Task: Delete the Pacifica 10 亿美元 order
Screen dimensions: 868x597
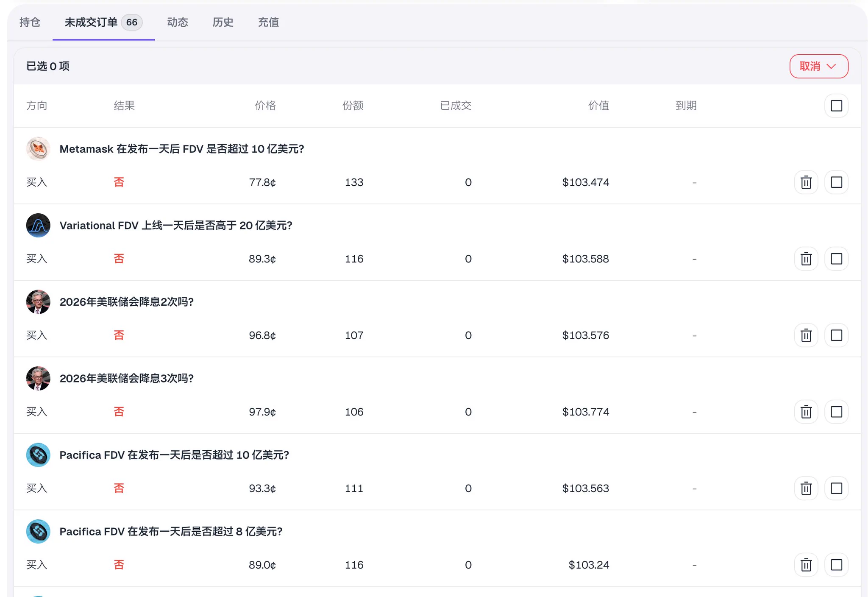Action: coord(806,488)
